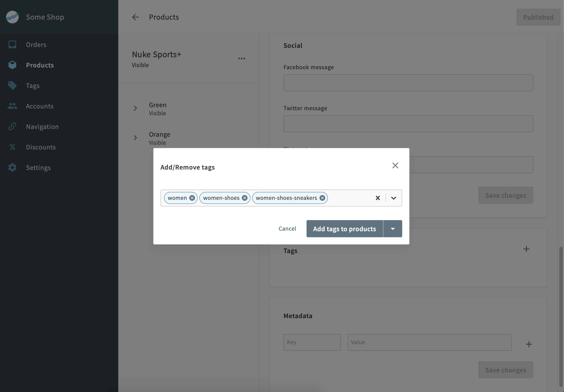The width and height of the screenshot is (564, 392).
Task: Cancel the tags dialog
Action: click(x=287, y=229)
